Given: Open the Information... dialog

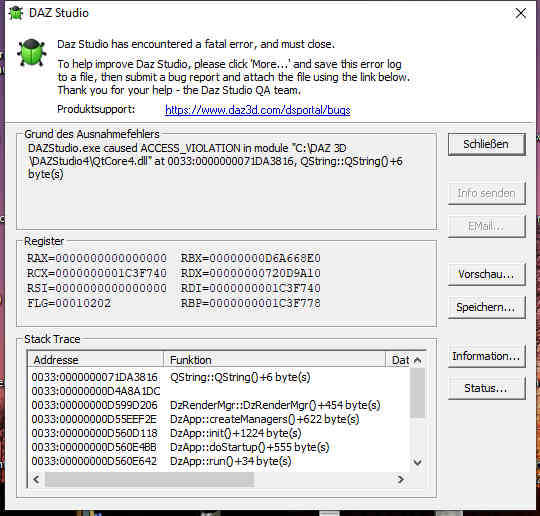Looking at the screenshot, I should pos(486,356).
